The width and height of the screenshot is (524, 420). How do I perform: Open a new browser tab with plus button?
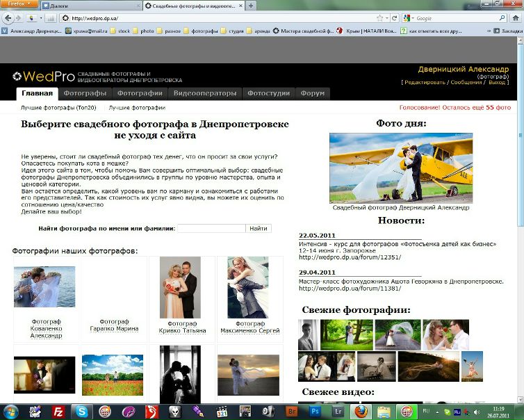[250, 6]
